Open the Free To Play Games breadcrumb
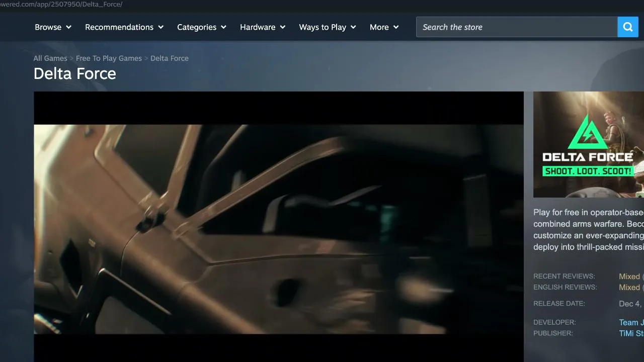 [109, 58]
